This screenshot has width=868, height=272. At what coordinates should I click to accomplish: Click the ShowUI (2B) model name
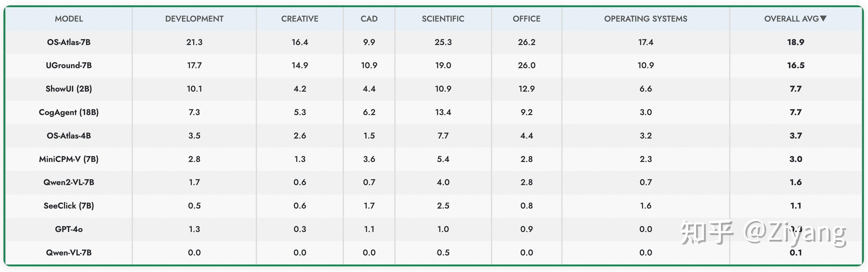pyautogui.click(x=69, y=89)
